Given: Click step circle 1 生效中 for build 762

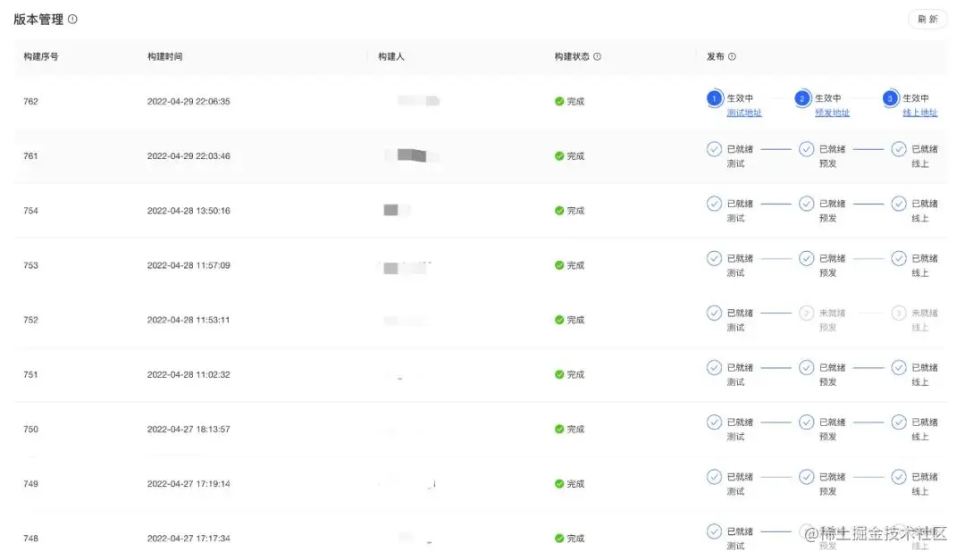Looking at the screenshot, I should [715, 99].
